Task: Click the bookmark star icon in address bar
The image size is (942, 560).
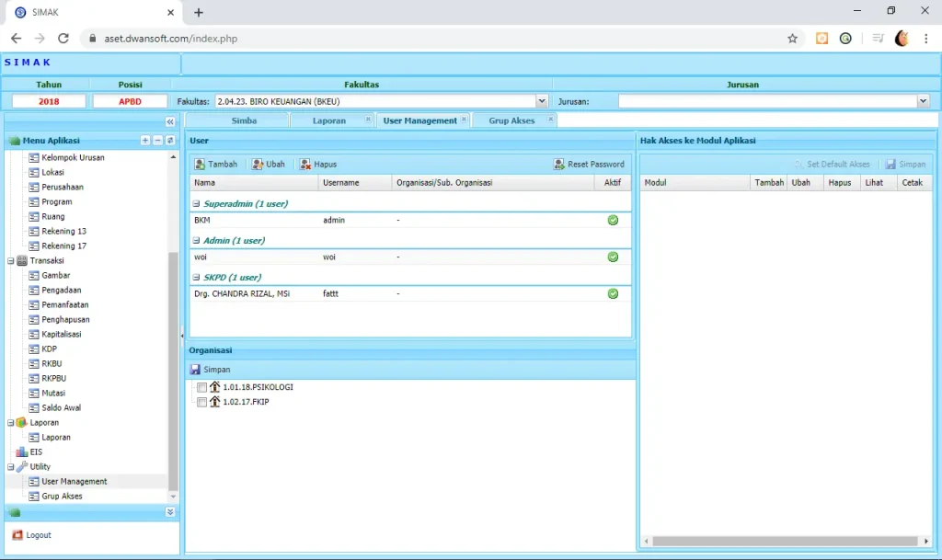Action: tap(792, 39)
